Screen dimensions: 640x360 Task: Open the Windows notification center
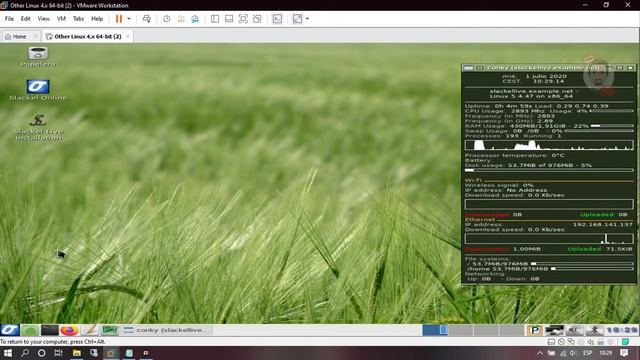click(x=624, y=353)
